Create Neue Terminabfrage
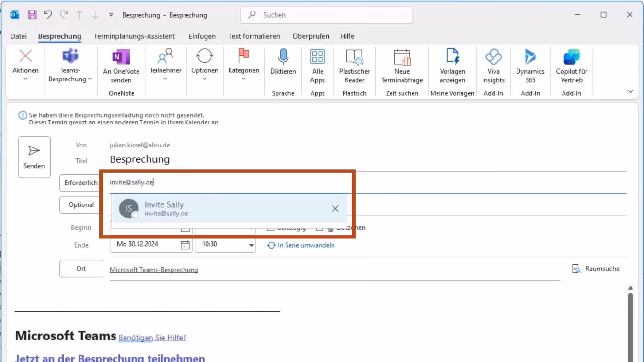This screenshot has width=644, height=362. pyautogui.click(x=402, y=66)
